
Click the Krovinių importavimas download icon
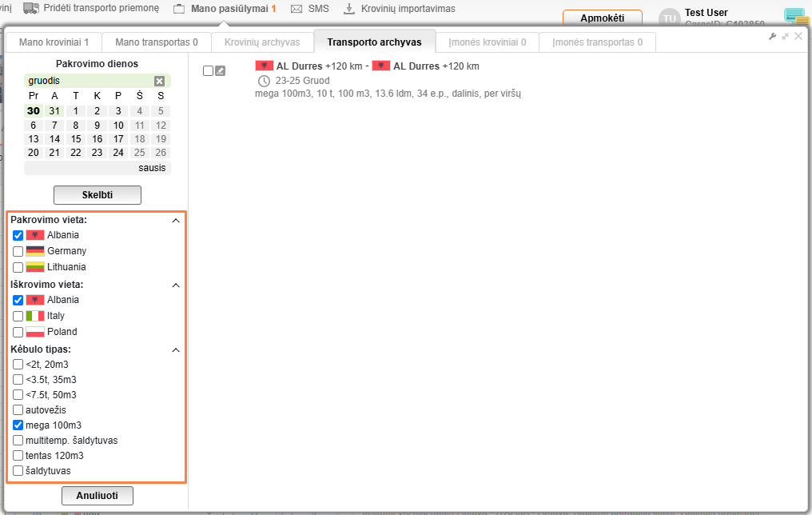(348, 9)
